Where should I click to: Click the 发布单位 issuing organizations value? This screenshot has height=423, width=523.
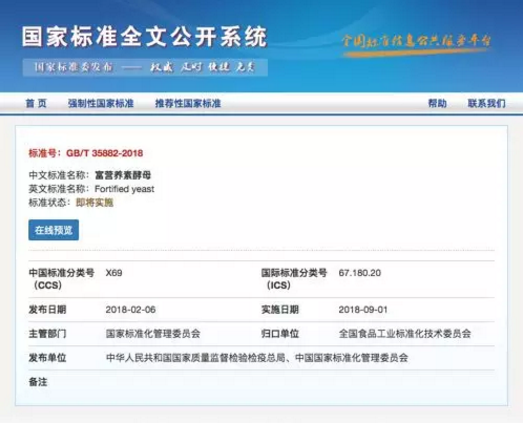(257, 358)
